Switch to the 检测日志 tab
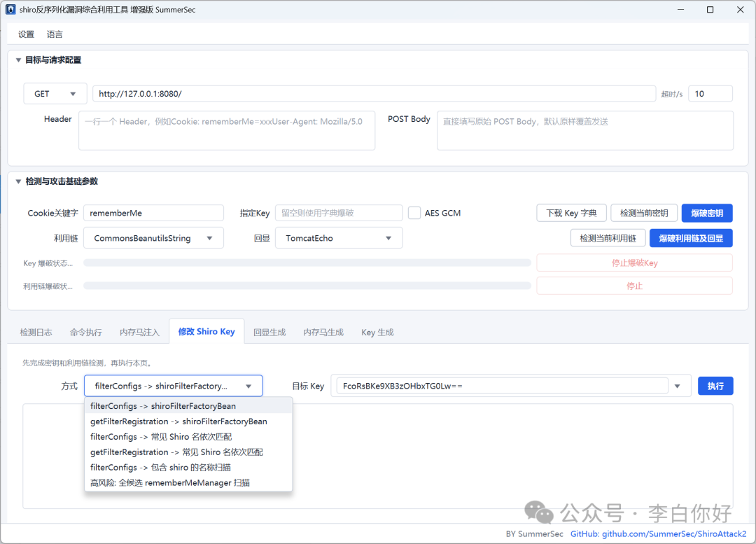756x544 pixels. coord(36,333)
